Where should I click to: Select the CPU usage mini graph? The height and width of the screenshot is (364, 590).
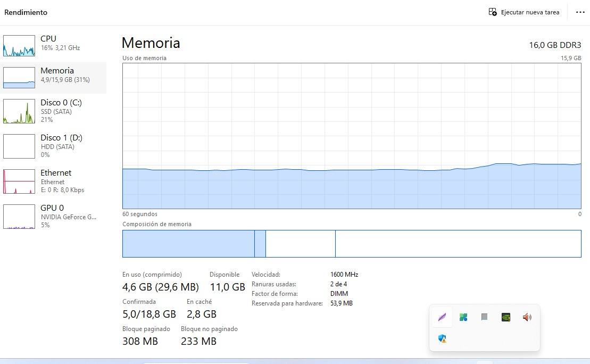click(x=19, y=46)
